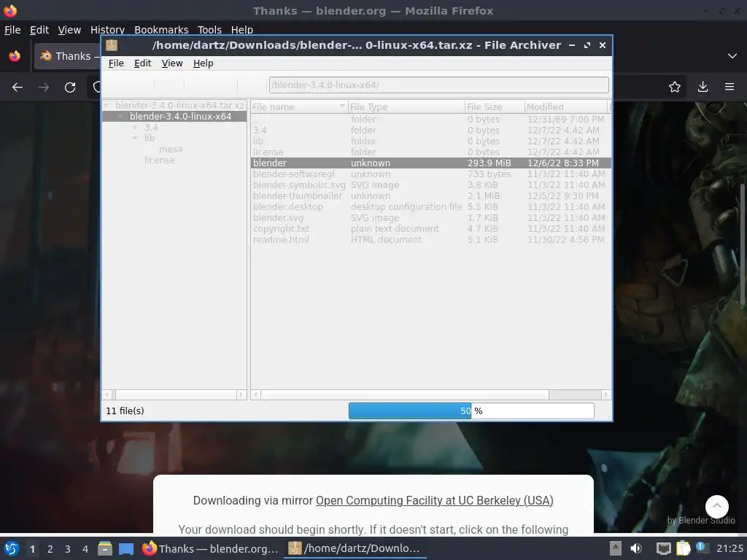Select the copyright.txt file row
This screenshot has height=560, width=747.
pos(430,228)
